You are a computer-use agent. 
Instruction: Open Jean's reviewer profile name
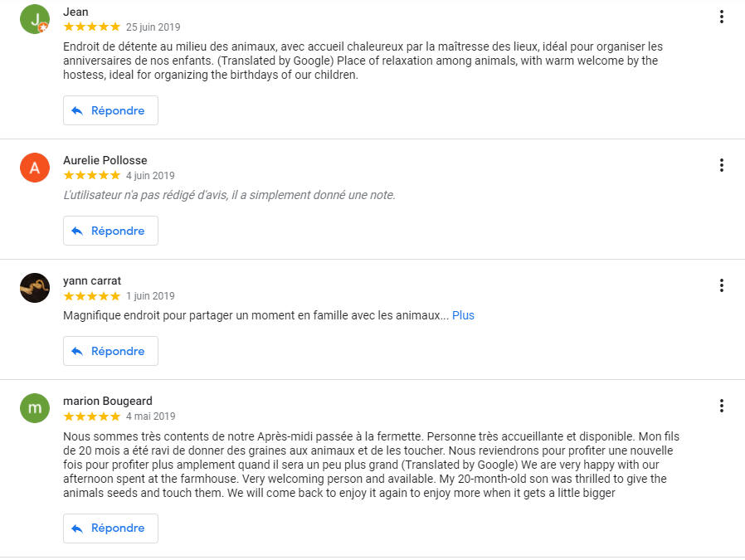(x=75, y=12)
